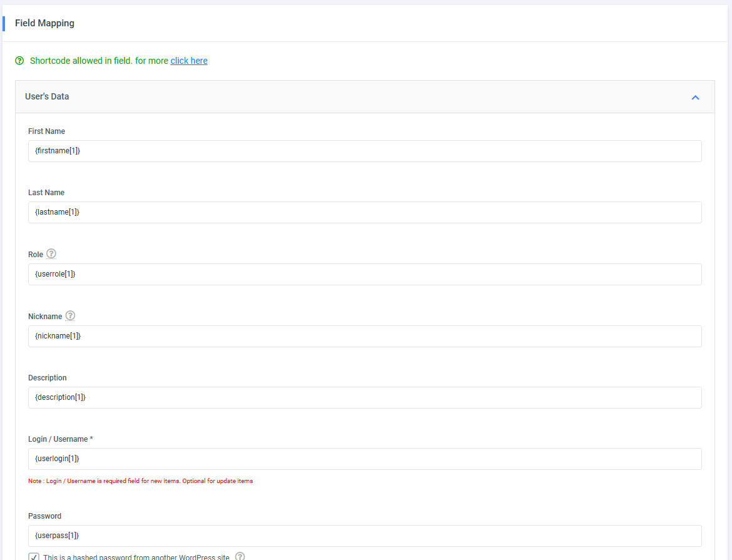The image size is (732, 560).
Task: Click the Role help question icon
Action: point(51,253)
